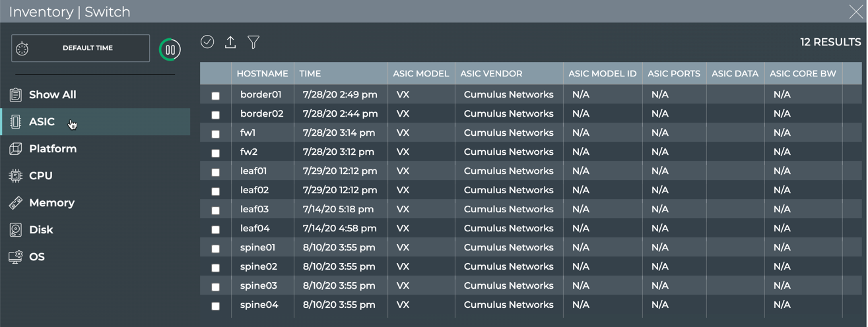This screenshot has width=868, height=327.
Task: Switch to the Show All view
Action: coord(52,95)
